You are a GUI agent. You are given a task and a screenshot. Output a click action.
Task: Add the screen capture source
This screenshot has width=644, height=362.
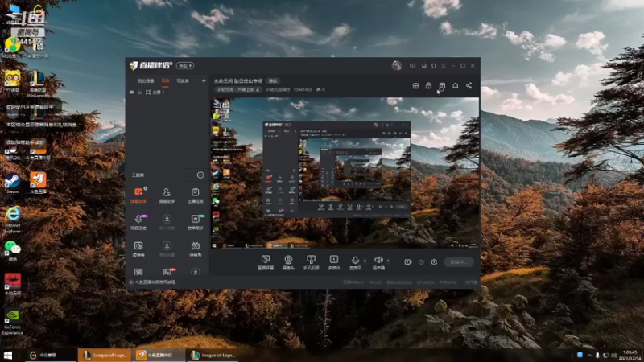pos(266,262)
